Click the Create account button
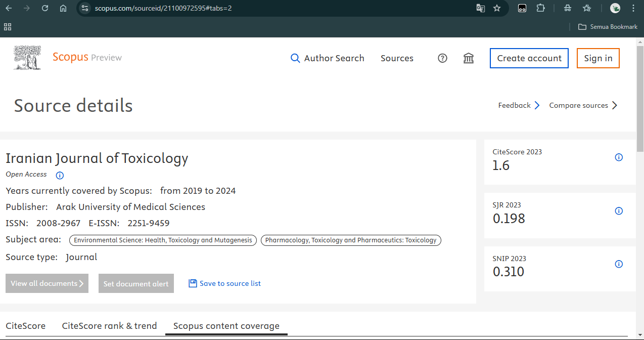The image size is (644, 340). [x=529, y=58]
